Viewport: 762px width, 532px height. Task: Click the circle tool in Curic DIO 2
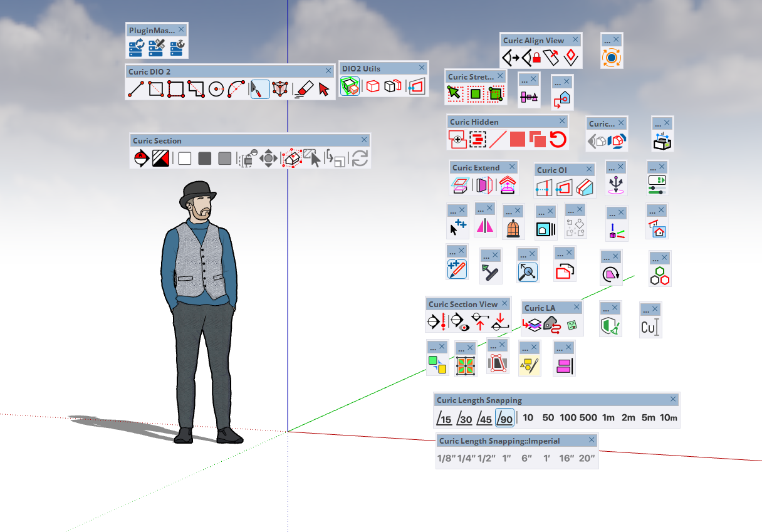(217, 90)
